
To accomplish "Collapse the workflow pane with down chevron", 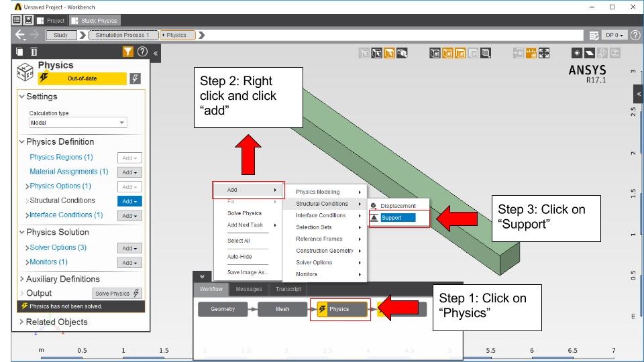I will point(202,277).
